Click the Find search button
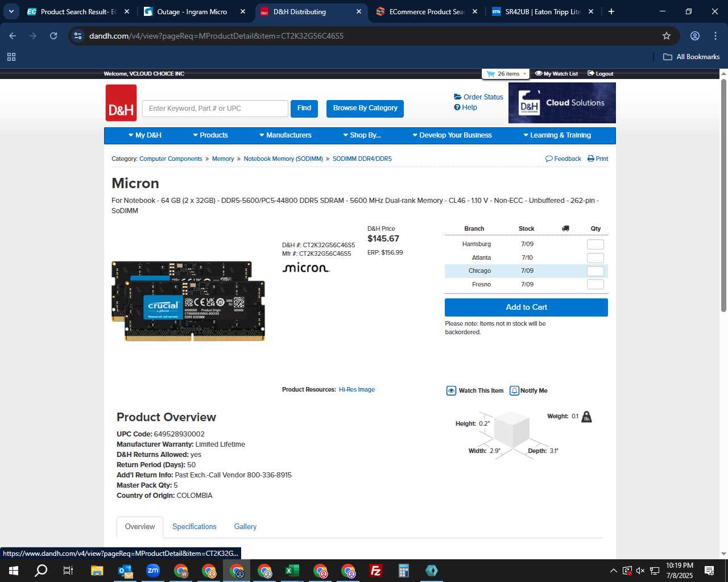728x582 pixels. (x=304, y=109)
